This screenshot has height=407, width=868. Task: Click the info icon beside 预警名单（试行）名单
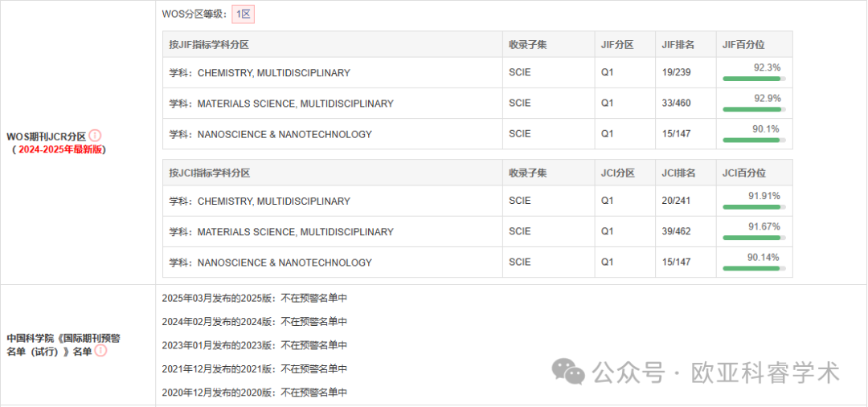pyautogui.click(x=100, y=351)
